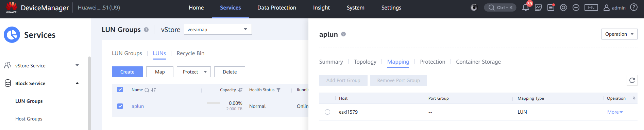Click the refresh icon in Mapping panel
Screen dimensions: 644x130
632,80
